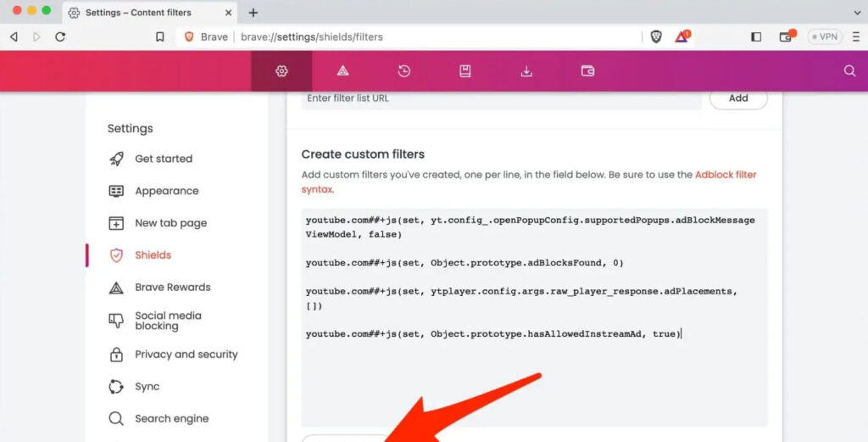Screen dimensions: 868x442
Task: Close the Settings – Content filters tab
Action: coord(228,13)
